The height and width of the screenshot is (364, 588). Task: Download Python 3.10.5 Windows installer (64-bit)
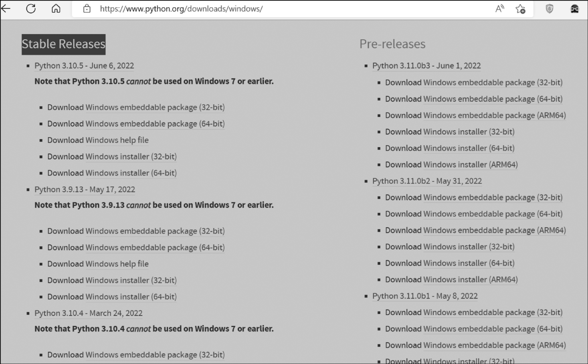(x=131, y=173)
